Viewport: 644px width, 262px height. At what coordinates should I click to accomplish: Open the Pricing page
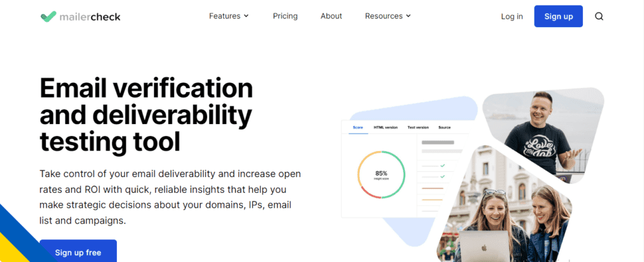point(285,16)
